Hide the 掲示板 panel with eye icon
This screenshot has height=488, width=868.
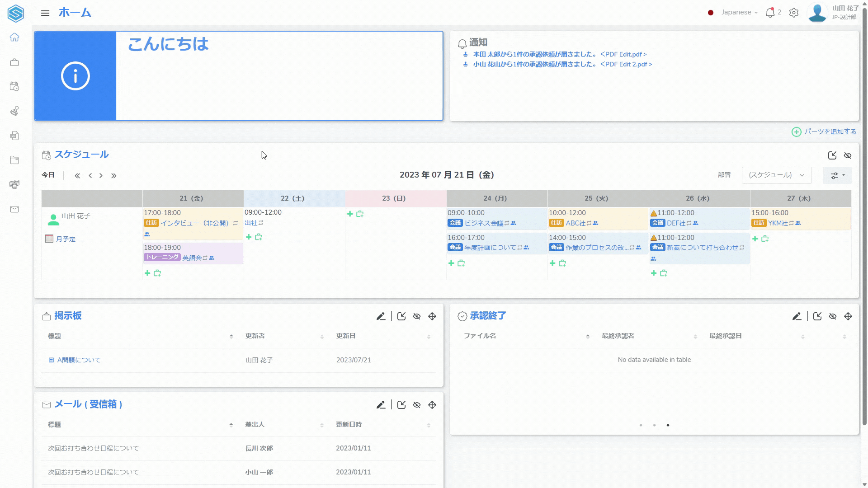417,316
